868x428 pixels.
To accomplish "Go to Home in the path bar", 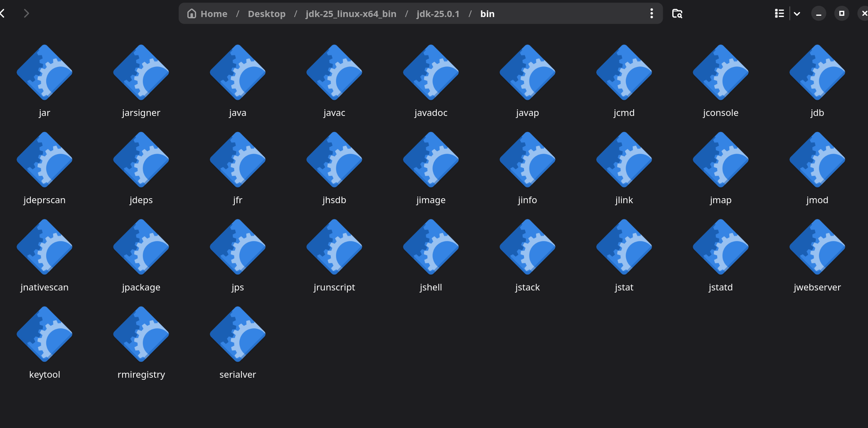I will (x=207, y=14).
